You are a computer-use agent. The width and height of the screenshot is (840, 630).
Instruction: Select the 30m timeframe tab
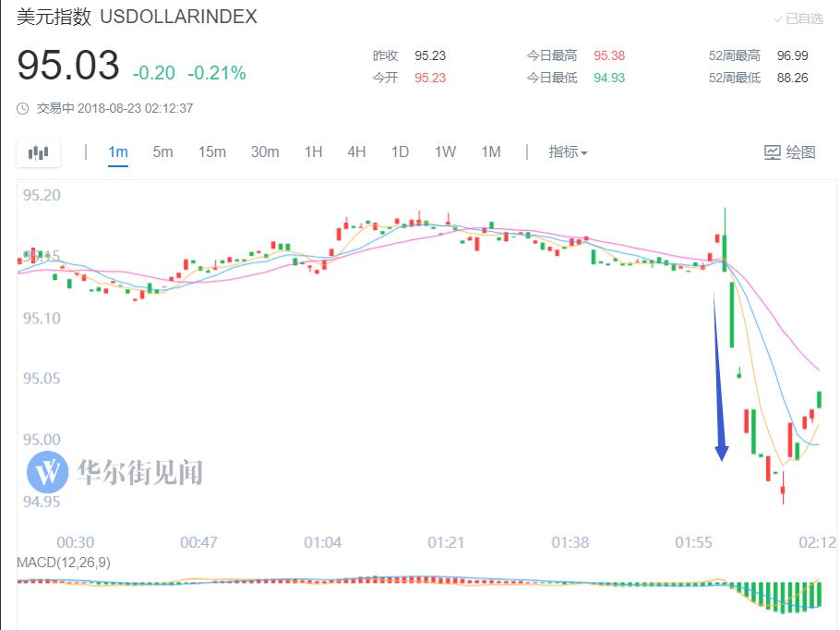[x=265, y=151]
